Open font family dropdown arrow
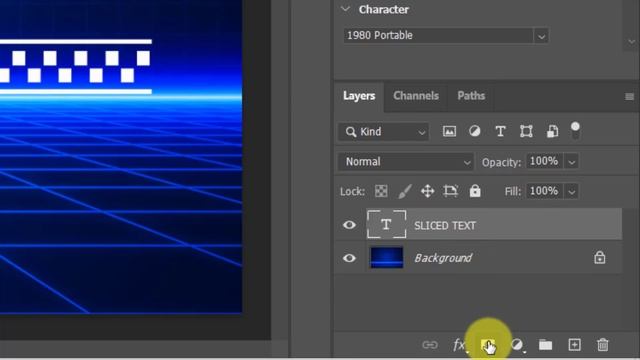This screenshot has height=360, width=640. [x=541, y=36]
